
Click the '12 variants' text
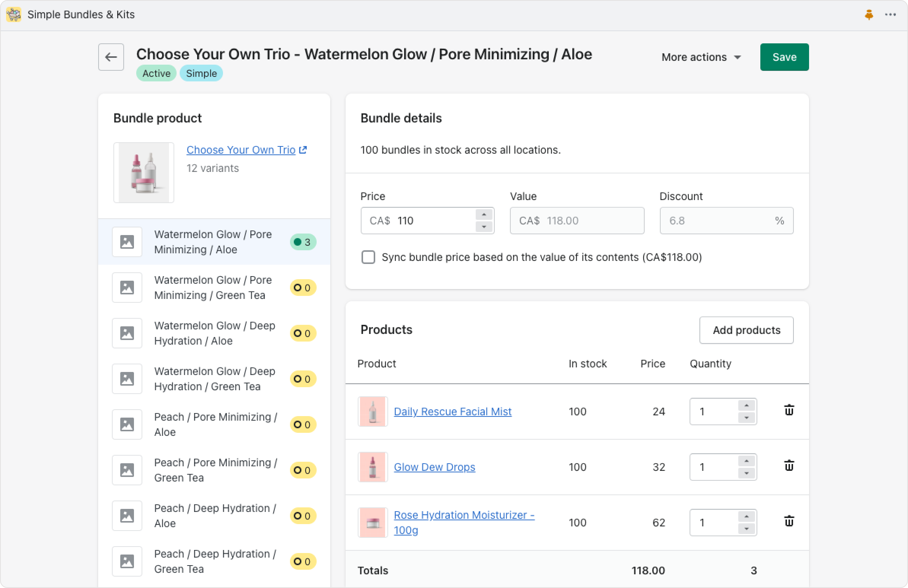(x=212, y=168)
